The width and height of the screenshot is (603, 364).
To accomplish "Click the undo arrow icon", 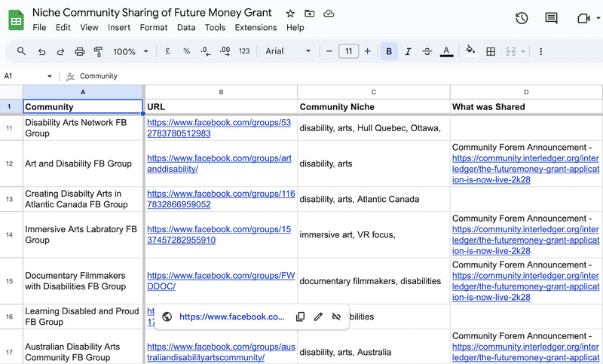I will (41, 51).
